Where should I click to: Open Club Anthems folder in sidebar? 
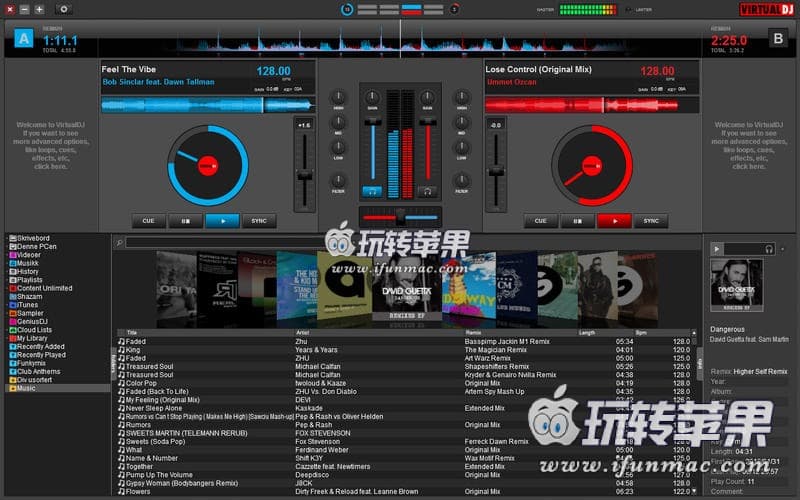click(38, 371)
